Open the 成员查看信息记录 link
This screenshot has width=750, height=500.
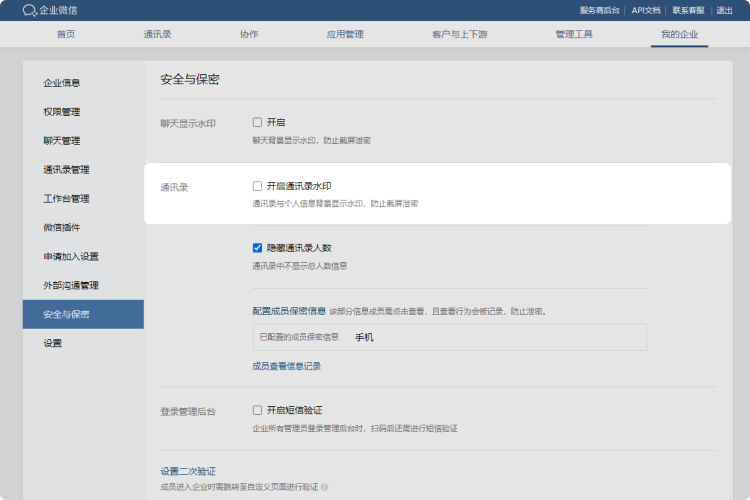[287, 366]
